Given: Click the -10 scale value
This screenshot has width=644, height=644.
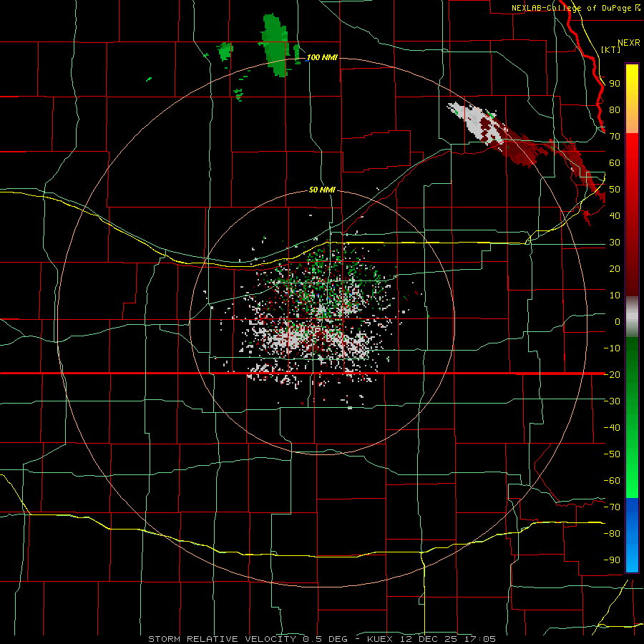Looking at the screenshot, I should 612,348.
